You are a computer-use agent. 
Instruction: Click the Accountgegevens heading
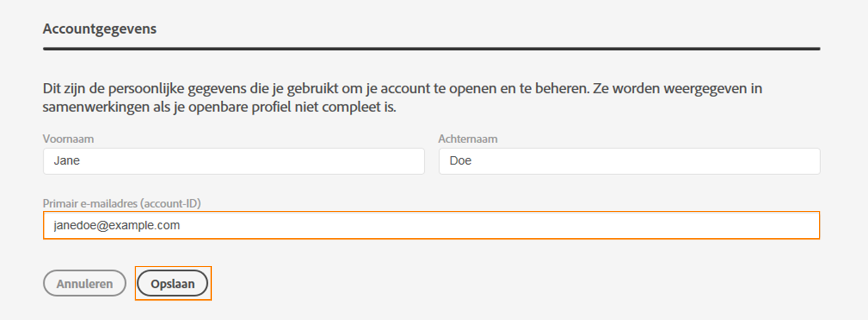click(x=99, y=29)
